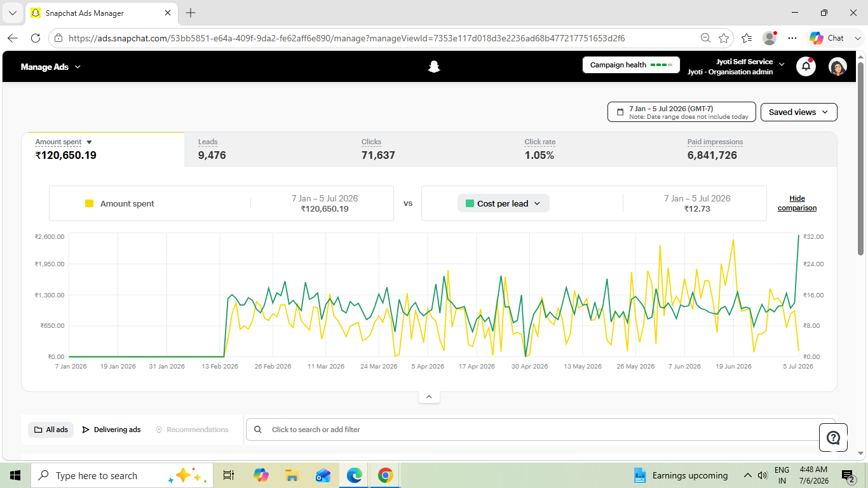Switch to the Delivering ads view
Screen dimensions: 868x488
click(x=112, y=430)
